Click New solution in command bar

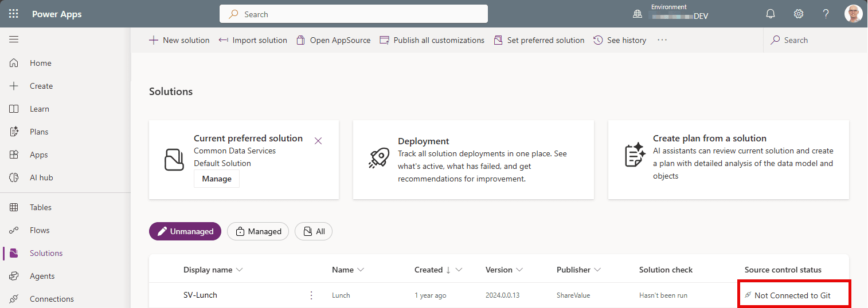179,40
